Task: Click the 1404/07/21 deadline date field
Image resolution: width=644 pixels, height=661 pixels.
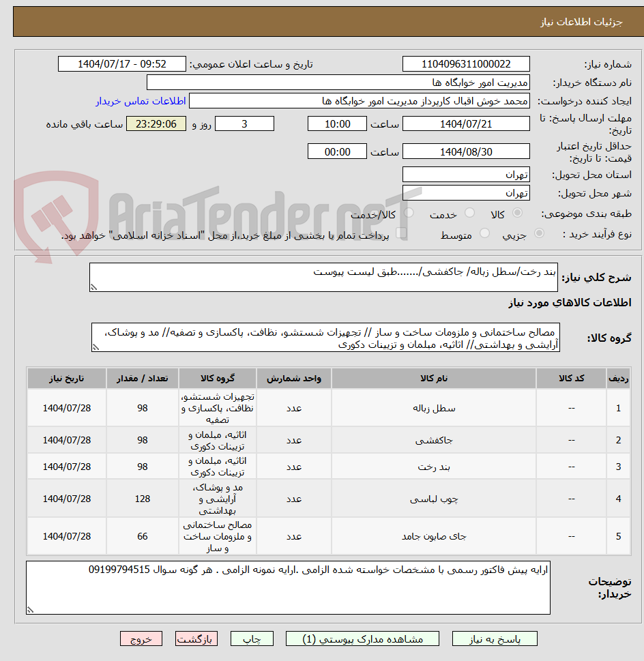Action: (466, 123)
